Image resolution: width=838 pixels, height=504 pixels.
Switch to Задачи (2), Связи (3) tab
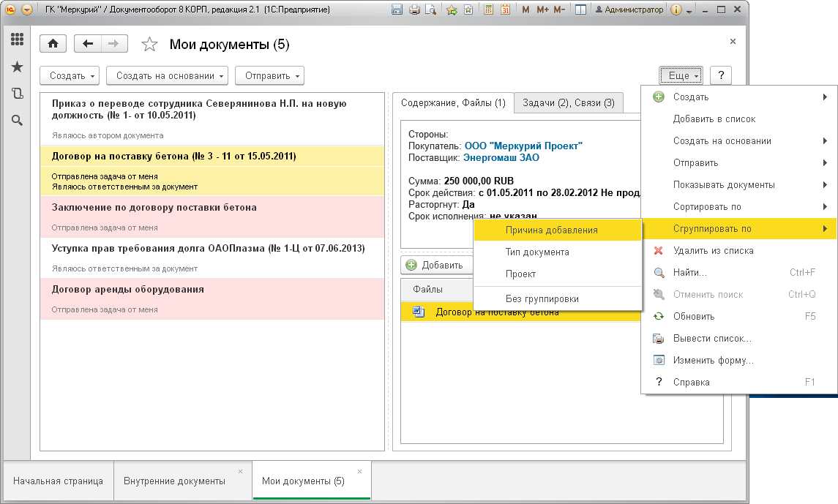pos(568,103)
